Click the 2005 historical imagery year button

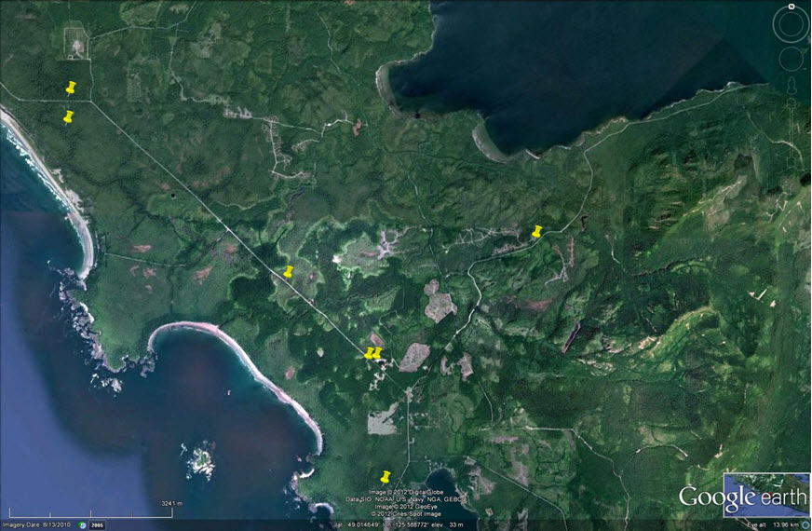point(96,525)
